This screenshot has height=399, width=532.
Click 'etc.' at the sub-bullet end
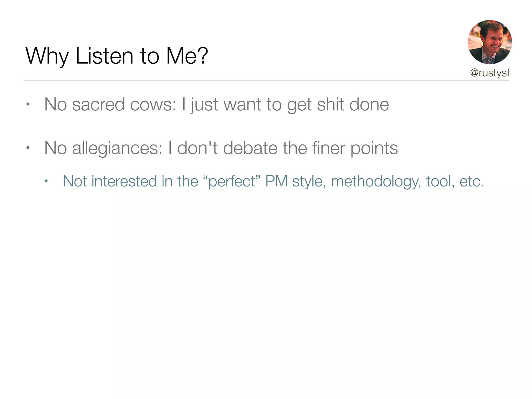tap(472, 181)
